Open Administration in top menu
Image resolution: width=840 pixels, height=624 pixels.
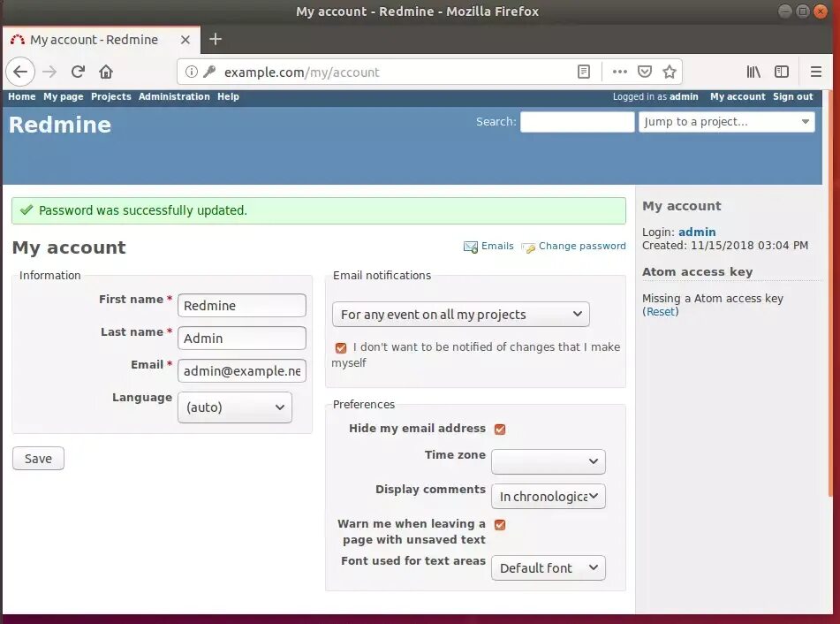[x=174, y=96]
